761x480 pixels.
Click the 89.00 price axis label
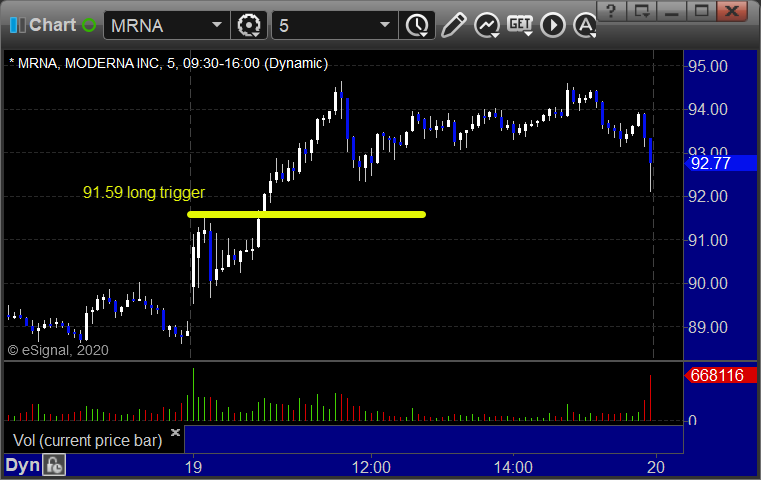pyautogui.click(x=708, y=328)
